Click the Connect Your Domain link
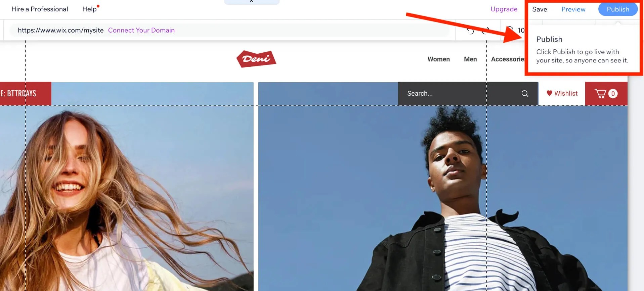 pyautogui.click(x=141, y=30)
